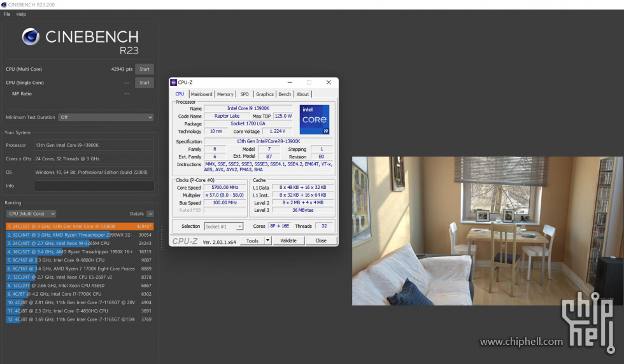Select ranking row 5 Core i9-9880H
Image resolution: width=624 pixels, height=364 pixels.
(80, 260)
